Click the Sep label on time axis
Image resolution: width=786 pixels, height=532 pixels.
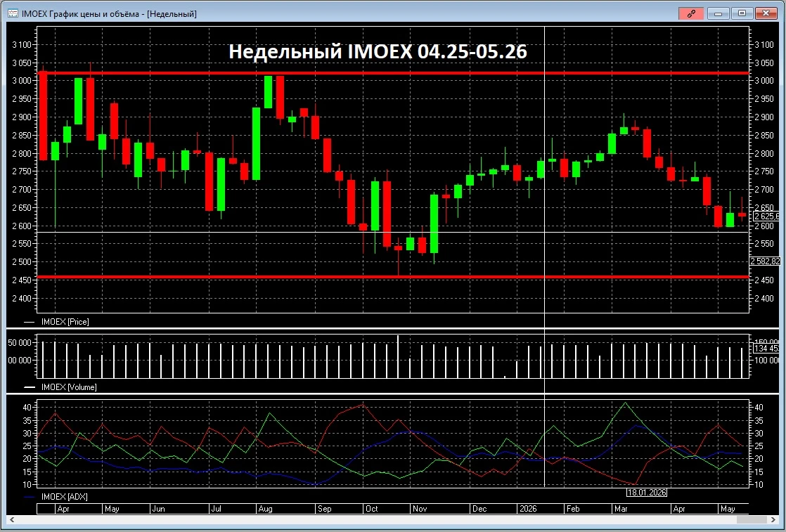[x=324, y=509]
